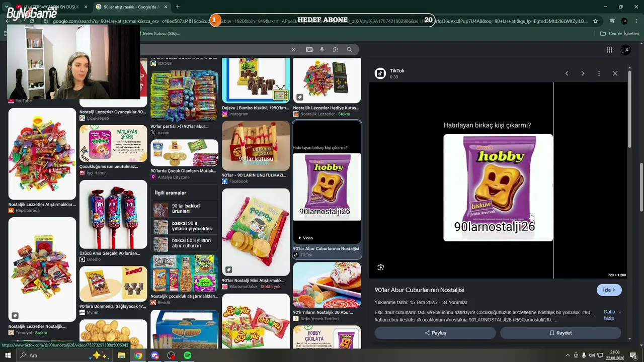Click the 'İlgili aramalar' heading

pos(171,193)
